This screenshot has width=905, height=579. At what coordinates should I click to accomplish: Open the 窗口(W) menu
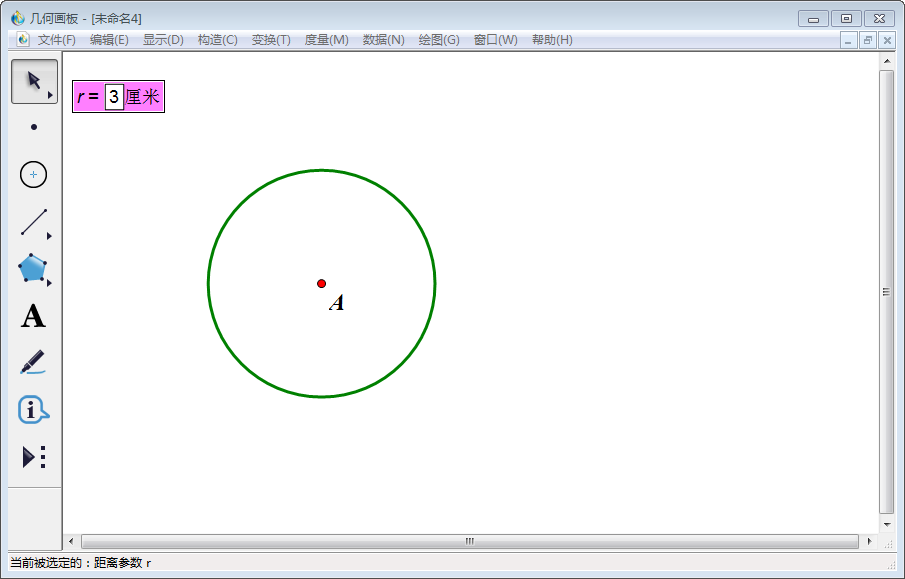[496, 40]
